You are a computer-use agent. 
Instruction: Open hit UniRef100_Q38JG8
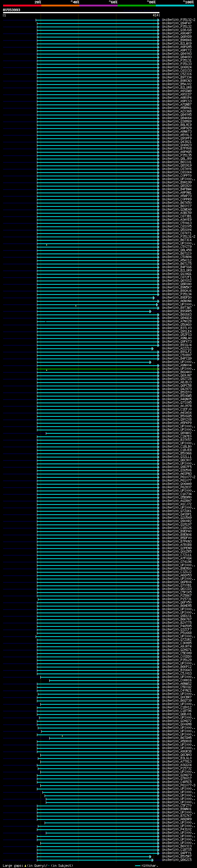coord(177,30)
